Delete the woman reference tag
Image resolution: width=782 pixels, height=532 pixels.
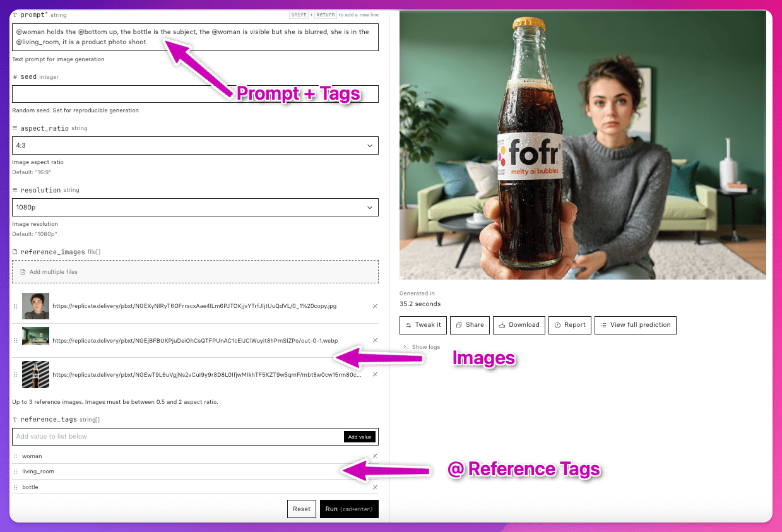[375, 456]
